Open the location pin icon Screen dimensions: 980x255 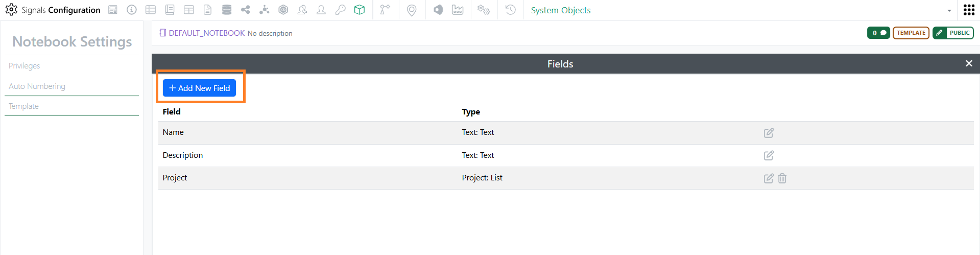pyautogui.click(x=412, y=10)
